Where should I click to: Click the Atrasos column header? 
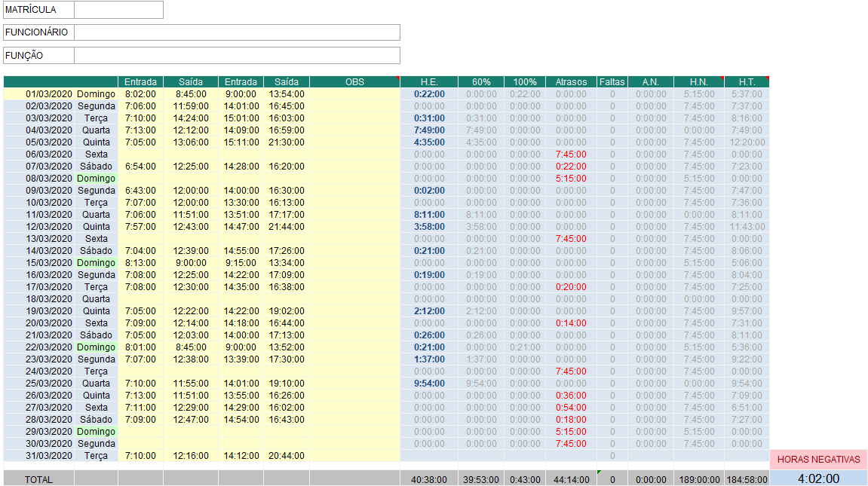click(571, 82)
